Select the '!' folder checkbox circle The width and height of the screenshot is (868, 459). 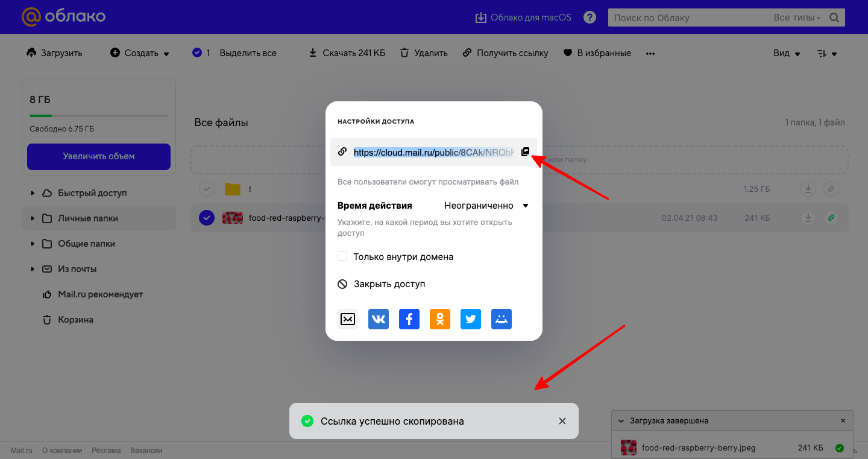click(207, 189)
